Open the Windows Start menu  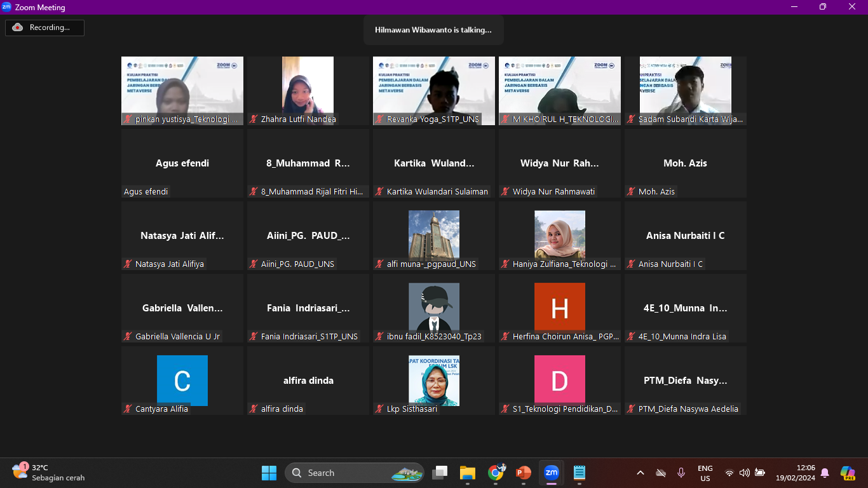(x=269, y=473)
